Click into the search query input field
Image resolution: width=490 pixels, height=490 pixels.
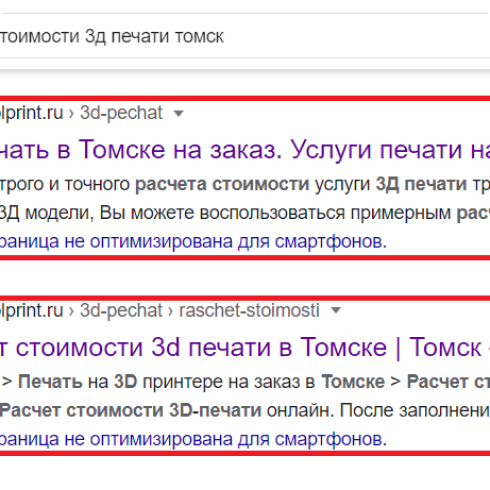(x=245, y=36)
